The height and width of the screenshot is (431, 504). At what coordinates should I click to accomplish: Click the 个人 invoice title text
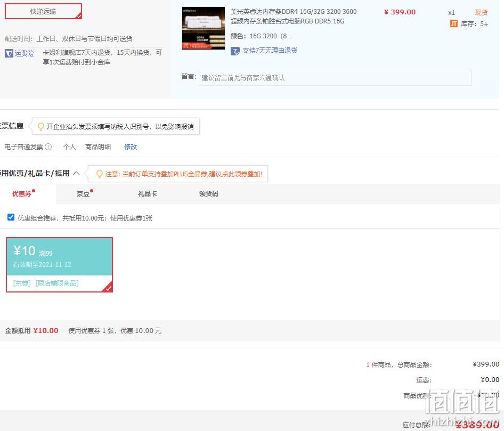click(69, 147)
